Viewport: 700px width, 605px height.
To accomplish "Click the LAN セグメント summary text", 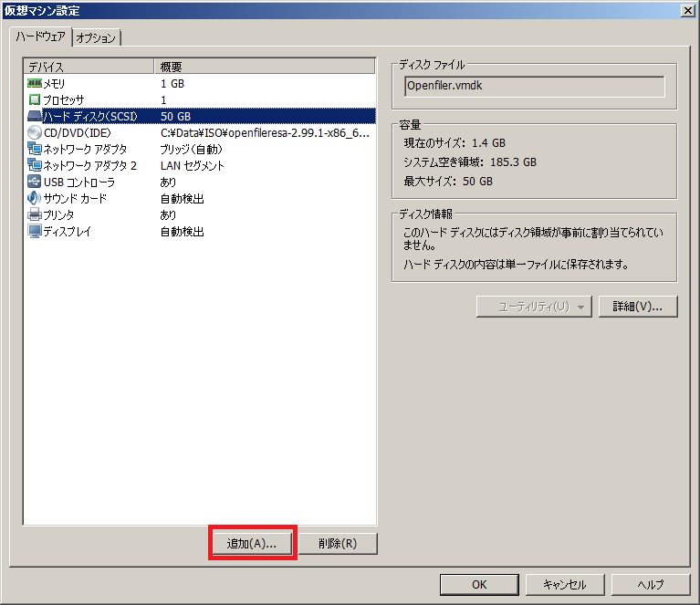I will pos(192,165).
